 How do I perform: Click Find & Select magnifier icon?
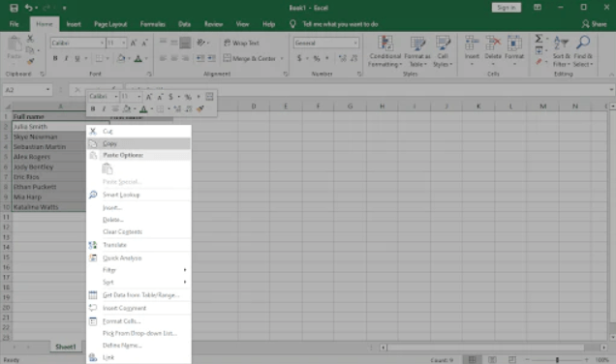coord(583,43)
